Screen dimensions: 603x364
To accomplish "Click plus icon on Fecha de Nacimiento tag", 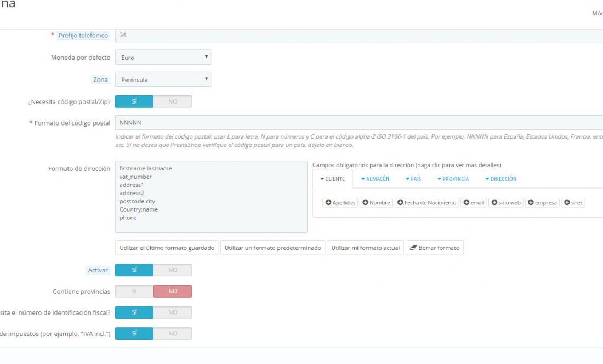I will click(400, 202).
